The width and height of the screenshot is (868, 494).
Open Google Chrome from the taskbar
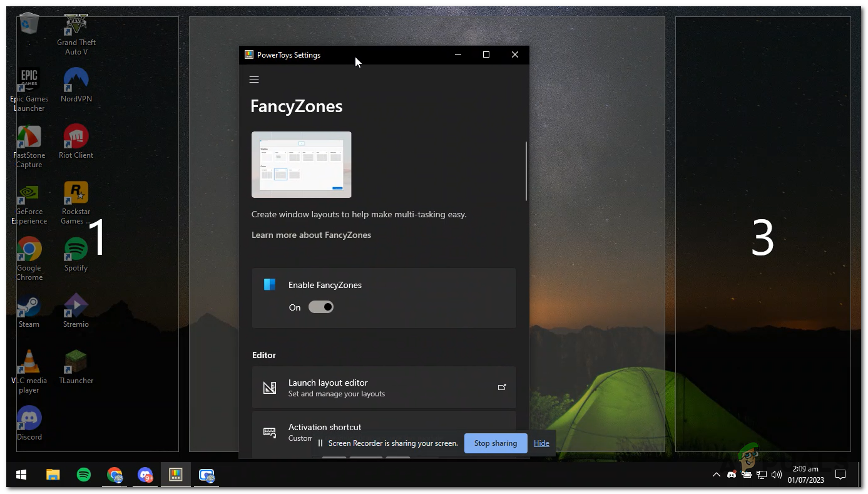coord(115,475)
